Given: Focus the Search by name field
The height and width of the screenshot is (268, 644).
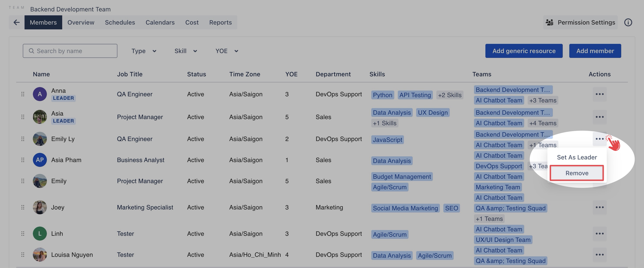Looking at the screenshot, I should (70, 51).
